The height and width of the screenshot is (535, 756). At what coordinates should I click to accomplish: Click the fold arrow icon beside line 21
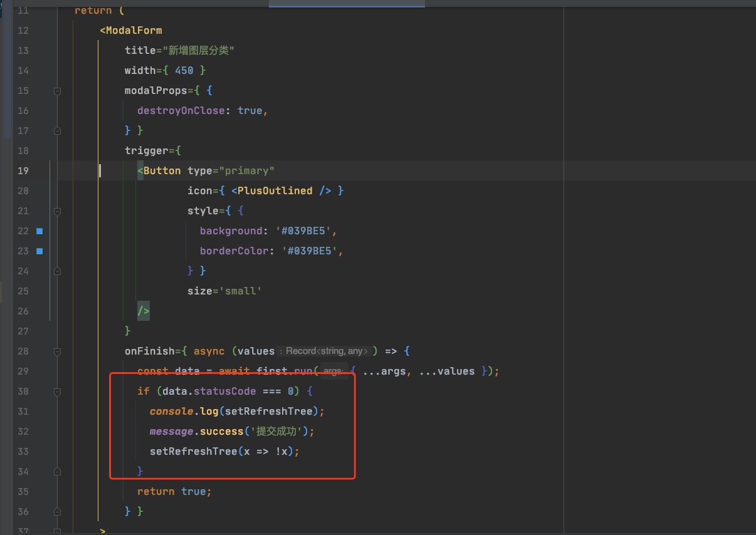(57, 212)
